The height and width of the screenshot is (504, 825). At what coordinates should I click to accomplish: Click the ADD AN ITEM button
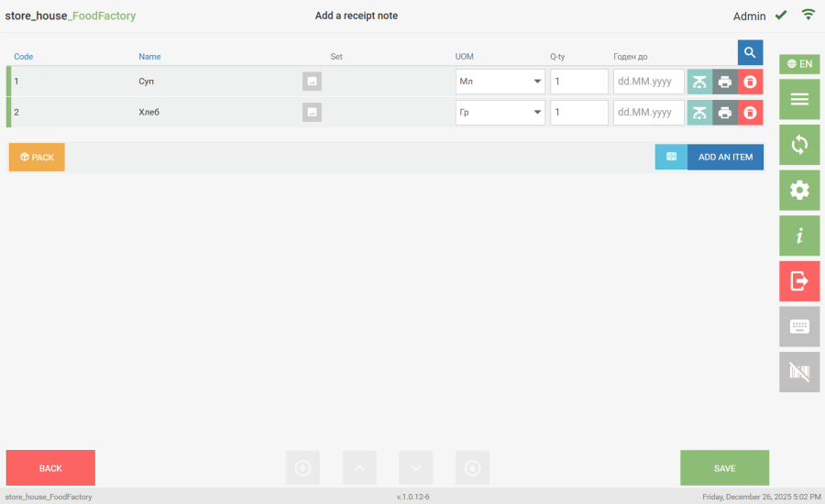click(725, 157)
